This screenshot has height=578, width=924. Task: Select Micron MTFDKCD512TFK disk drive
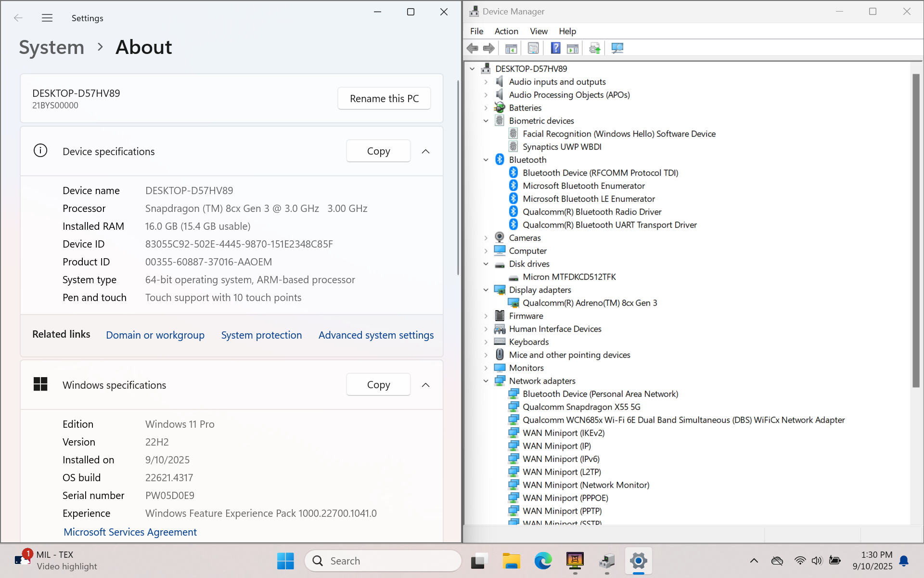pyautogui.click(x=569, y=277)
